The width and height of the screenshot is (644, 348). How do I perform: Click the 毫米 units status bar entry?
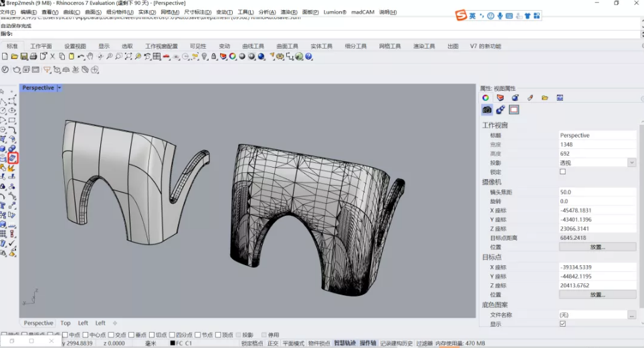(150, 343)
